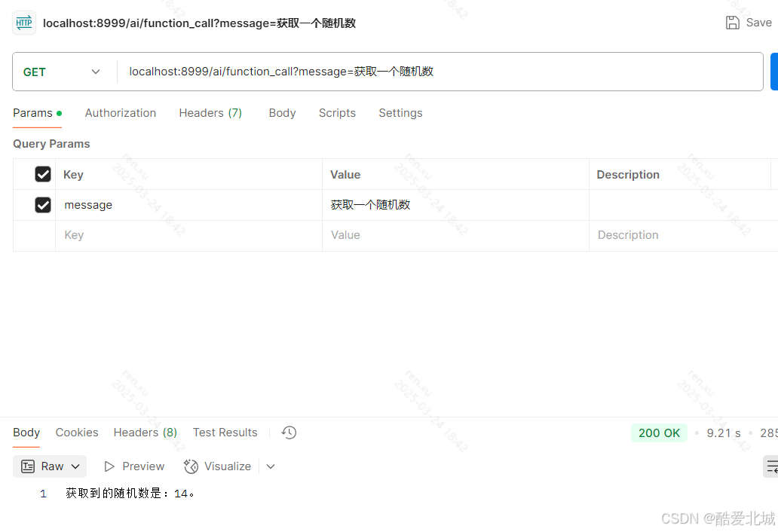Toggle the select-all checkbox in Key header
This screenshot has height=532, width=778.
tap(43, 173)
